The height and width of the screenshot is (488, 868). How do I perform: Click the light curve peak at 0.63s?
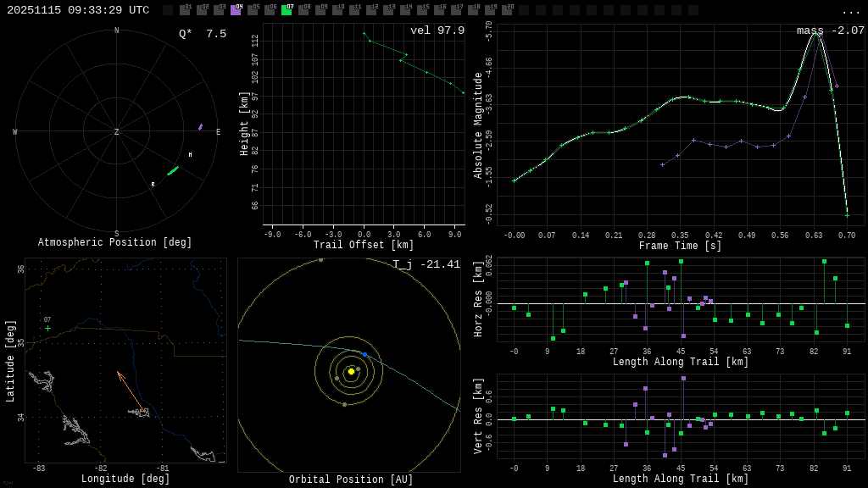[x=815, y=33]
